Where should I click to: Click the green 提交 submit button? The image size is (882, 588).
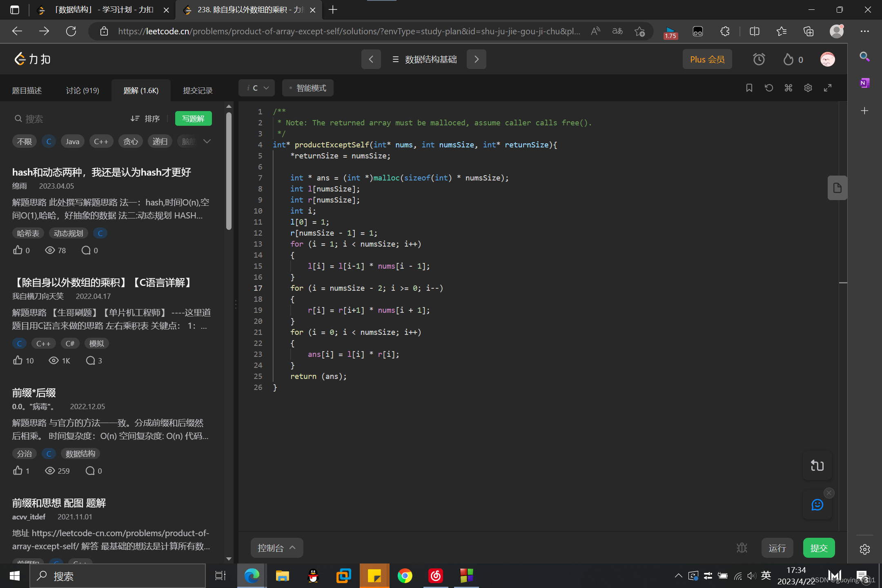point(818,548)
